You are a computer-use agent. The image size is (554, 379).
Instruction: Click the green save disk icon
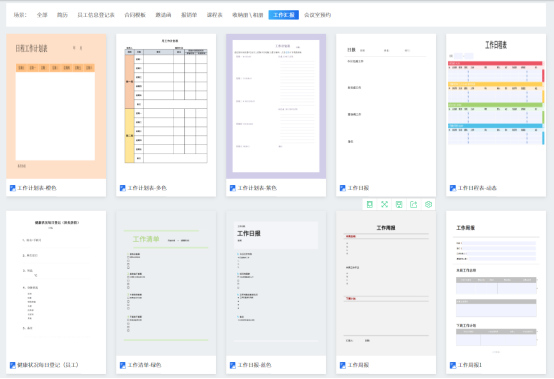(x=399, y=205)
